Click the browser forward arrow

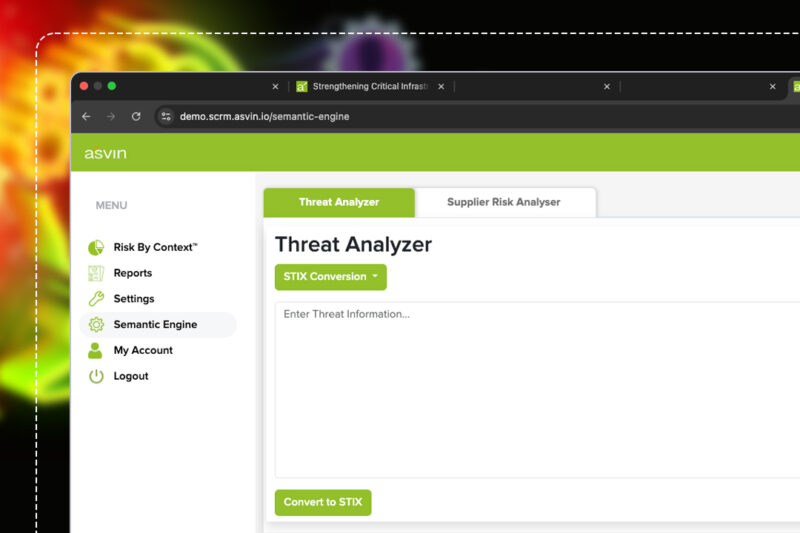pos(111,116)
